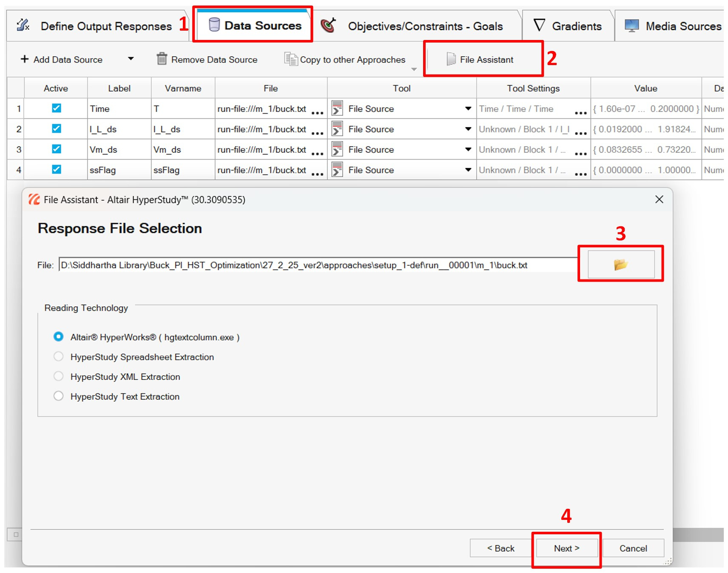Image resolution: width=728 pixels, height=573 pixels.
Task: Uncheck the Active checkbox for ssFlag row
Action: point(56,169)
